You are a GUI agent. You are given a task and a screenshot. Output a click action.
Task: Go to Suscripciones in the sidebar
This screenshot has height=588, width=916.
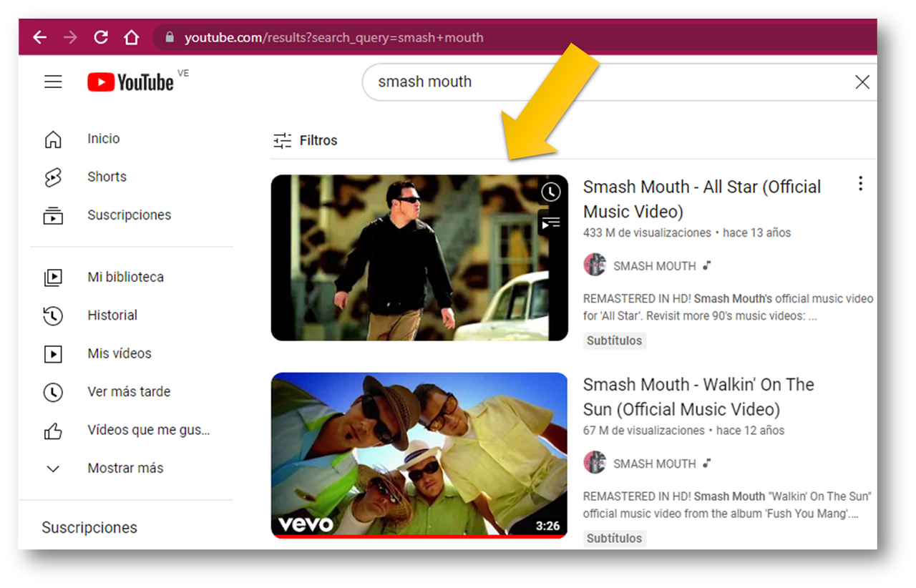click(x=131, y=215)
